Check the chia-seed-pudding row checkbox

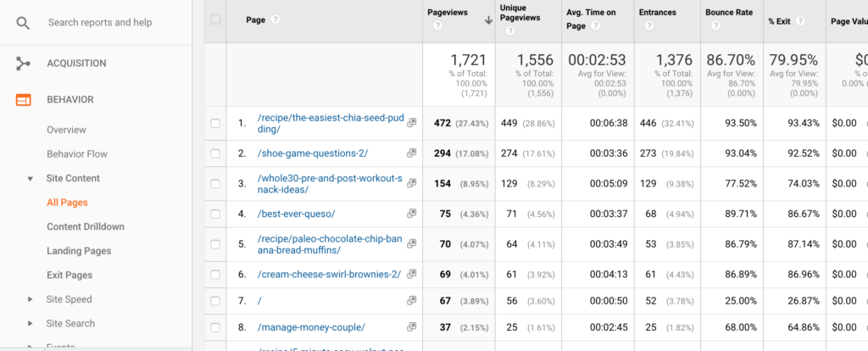click(x=215, y=123)
